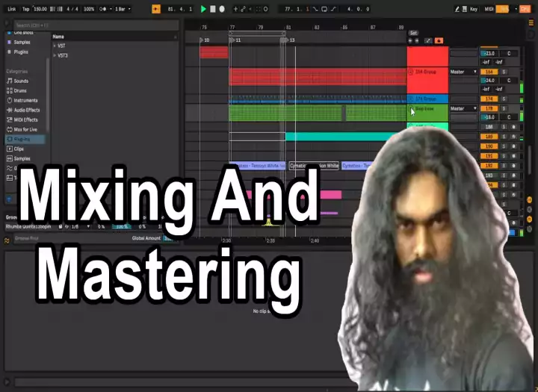Select the teal clip in arrangement
The width and height of the screenshot is (538, 392).
[338, 137]
